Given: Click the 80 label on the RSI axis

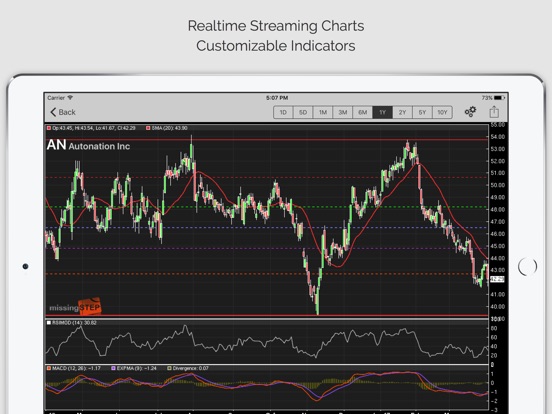Looking at the screenshot, I should coord(494,328).
